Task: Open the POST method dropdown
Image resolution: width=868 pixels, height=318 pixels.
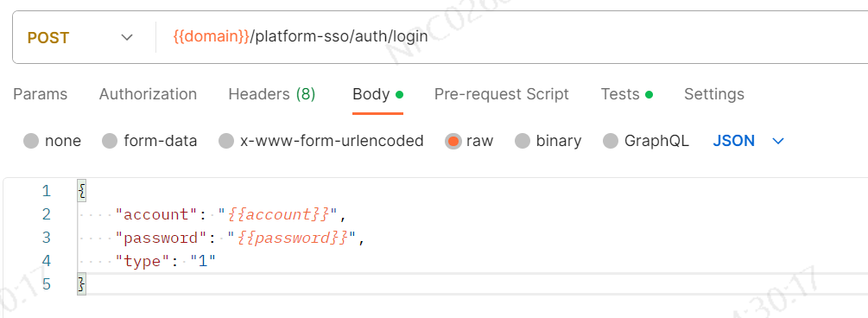Action: pyautogui.click(x=80, y=38)
